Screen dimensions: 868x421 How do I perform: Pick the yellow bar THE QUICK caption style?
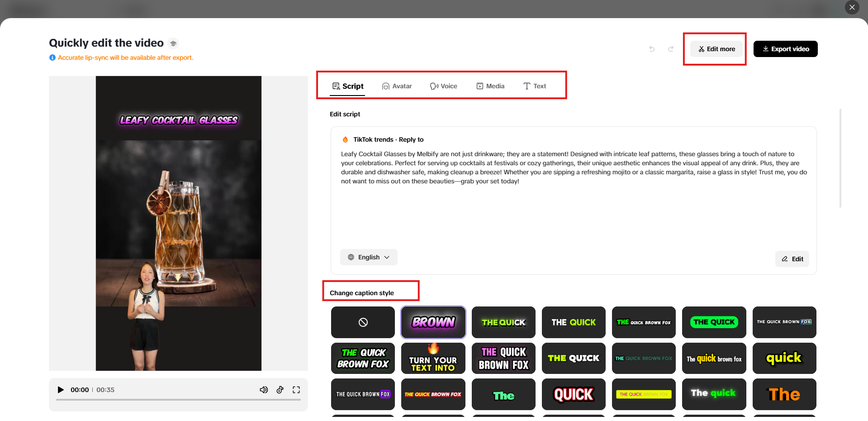pyautogui.click(x=644, y=394)
